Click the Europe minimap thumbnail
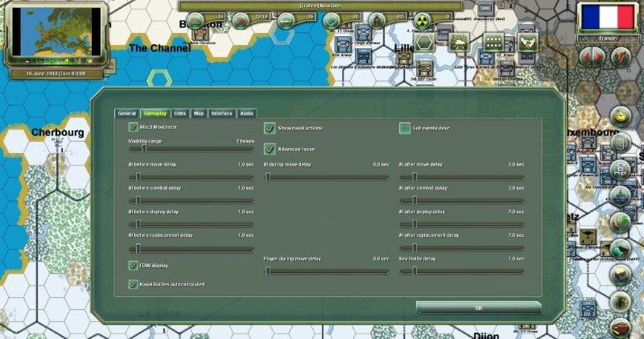Screen dimensions: 644x339 (56, 31)
